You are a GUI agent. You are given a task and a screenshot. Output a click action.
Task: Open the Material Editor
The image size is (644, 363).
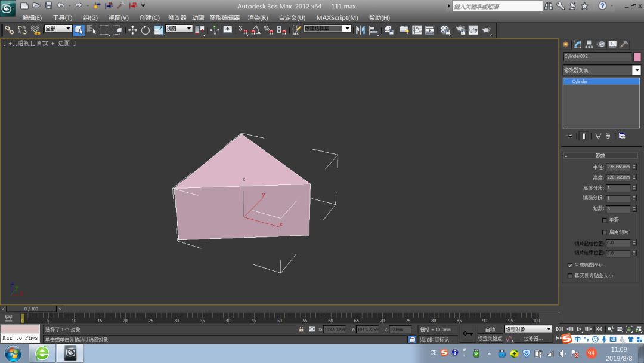(x=445, y=30)
